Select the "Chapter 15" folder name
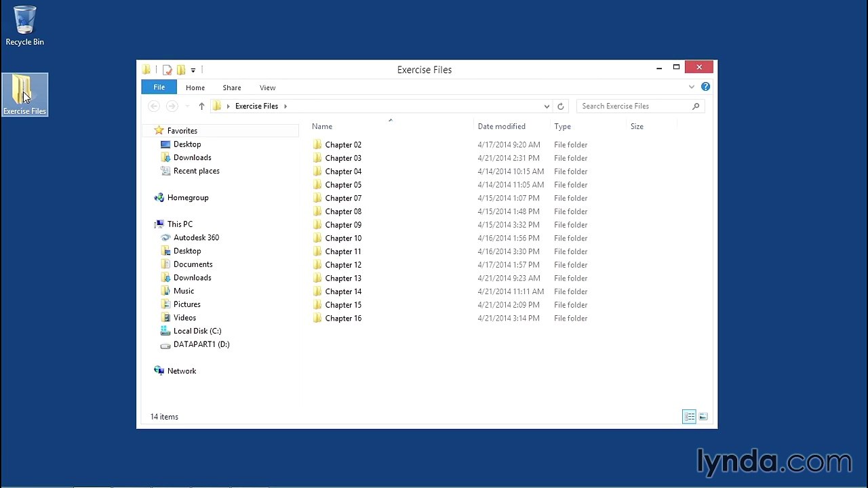The width and height of the screenshot is (868, 488). pos(343,305)
